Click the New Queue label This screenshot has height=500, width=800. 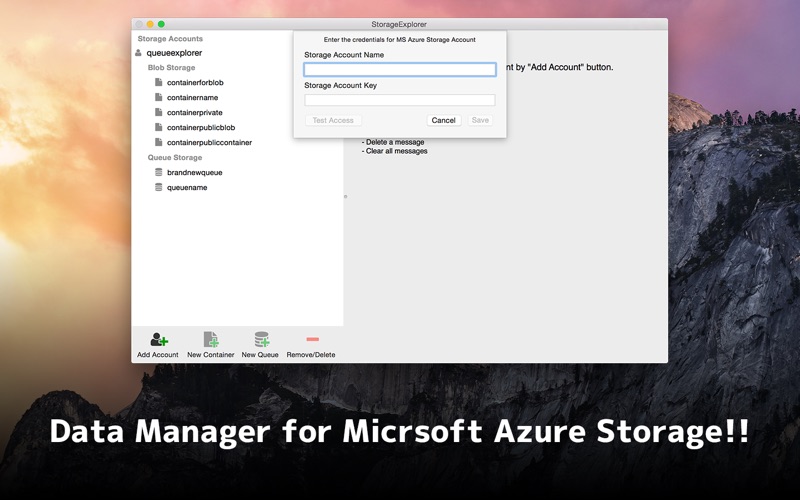260,355
